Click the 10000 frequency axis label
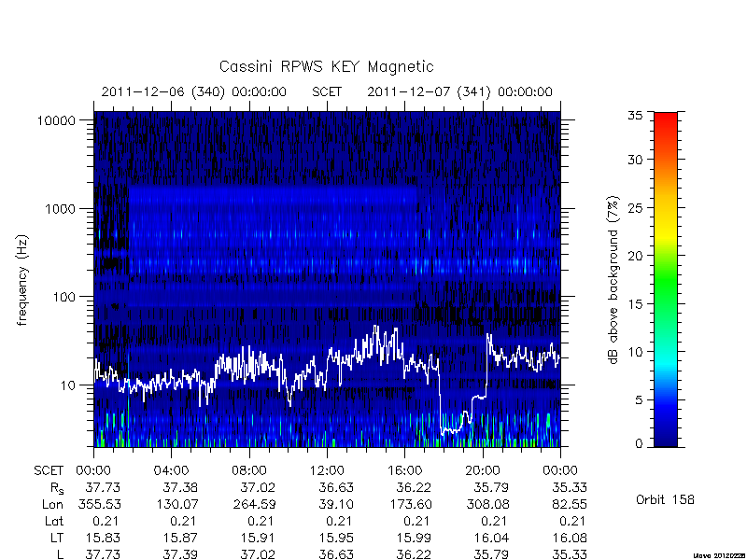The height and width of the screenshot is (560, 747). pos(56,121)
